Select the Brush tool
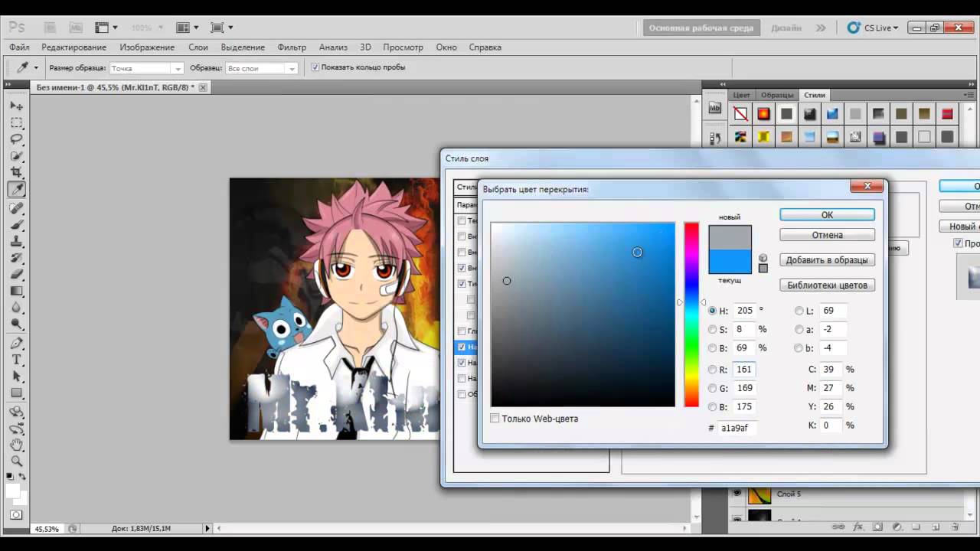This screenshot has height=551, width=980. 16,224
